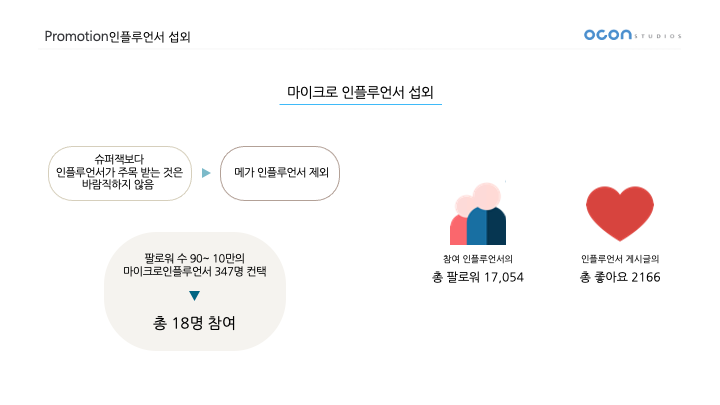Select the 메가 인플루언서 제외 box
Image resolution: width=720 pixels, height=405 pixels.
point(280,173)
